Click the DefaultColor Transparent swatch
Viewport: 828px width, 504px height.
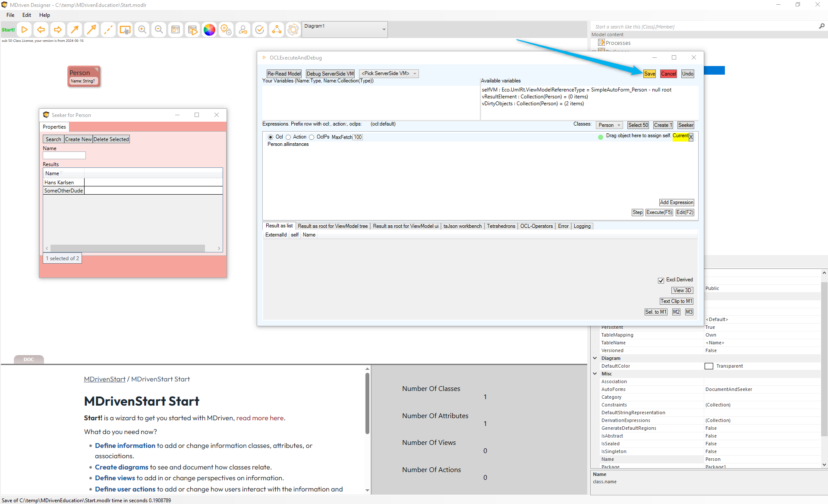709,366
